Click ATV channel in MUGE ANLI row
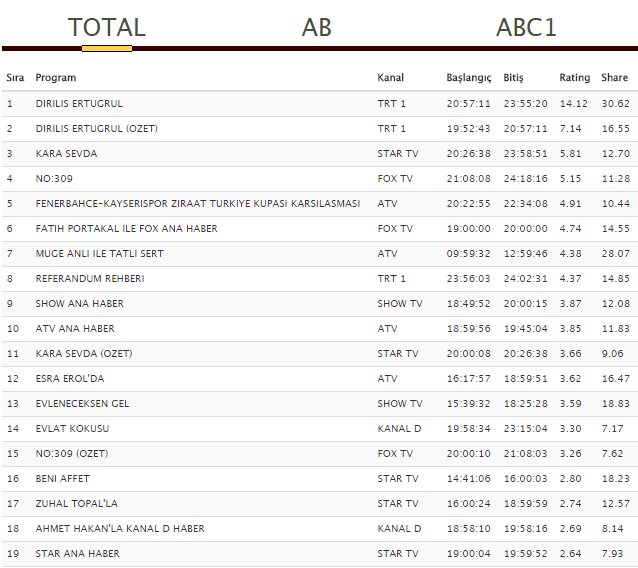 [387, 253]
